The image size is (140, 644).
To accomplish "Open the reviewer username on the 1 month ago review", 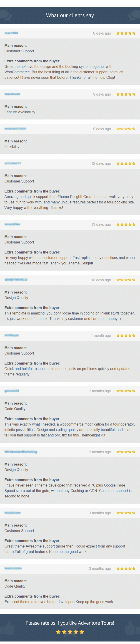I will pyautogui.click(x=12, y=335).
